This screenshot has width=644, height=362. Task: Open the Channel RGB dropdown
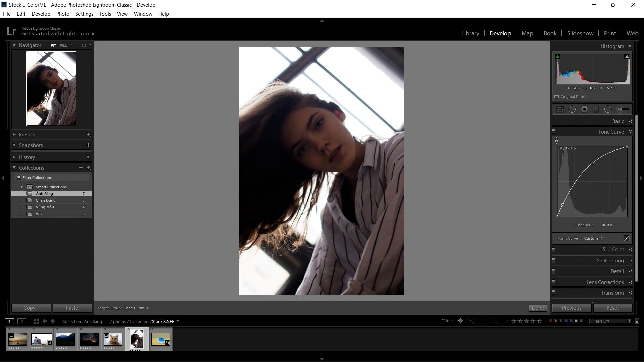point(607,225)
